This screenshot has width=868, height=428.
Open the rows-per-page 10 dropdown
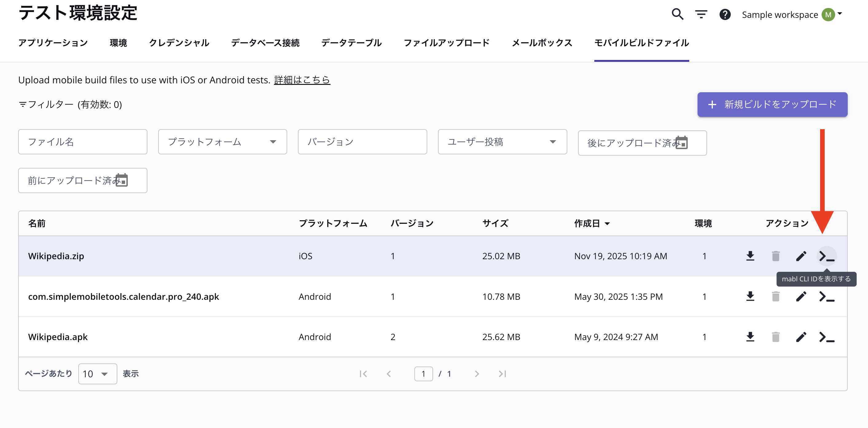pyautogui.click(x=97, y=374)
